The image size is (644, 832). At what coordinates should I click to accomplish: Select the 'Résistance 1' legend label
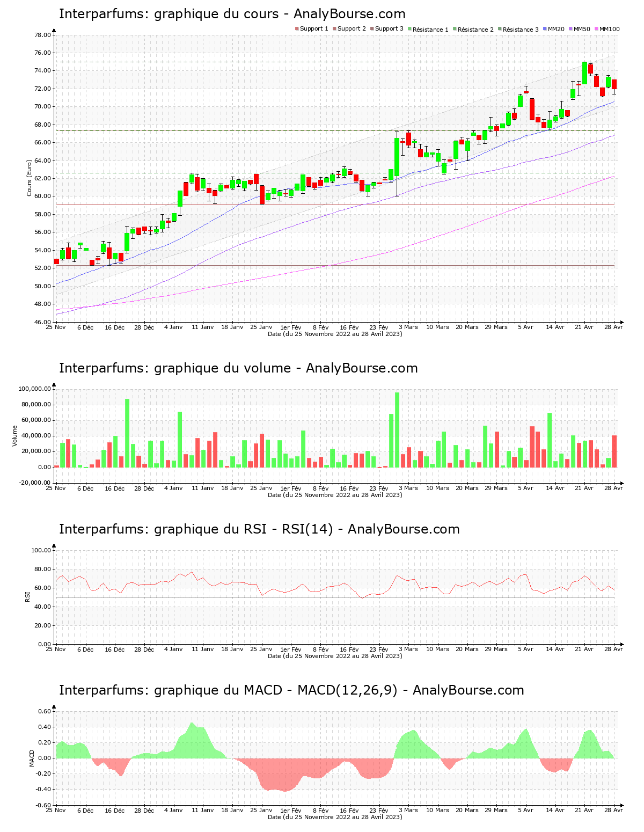430,29
